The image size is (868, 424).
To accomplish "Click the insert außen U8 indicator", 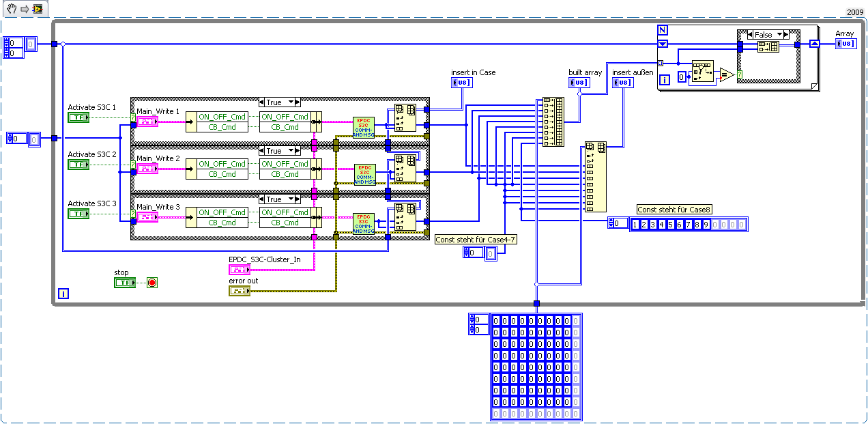I will click(623, 83).
